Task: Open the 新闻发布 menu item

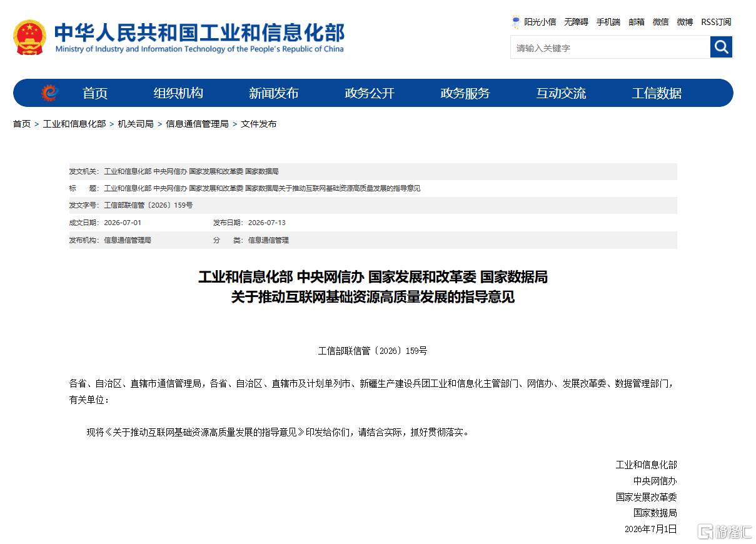Action: coord(274,93)
